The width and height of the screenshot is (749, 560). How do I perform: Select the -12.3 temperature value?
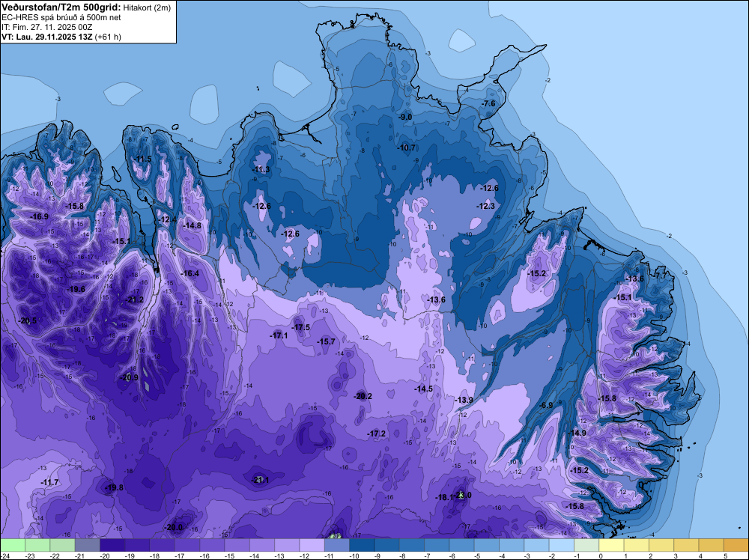point(486,206)
